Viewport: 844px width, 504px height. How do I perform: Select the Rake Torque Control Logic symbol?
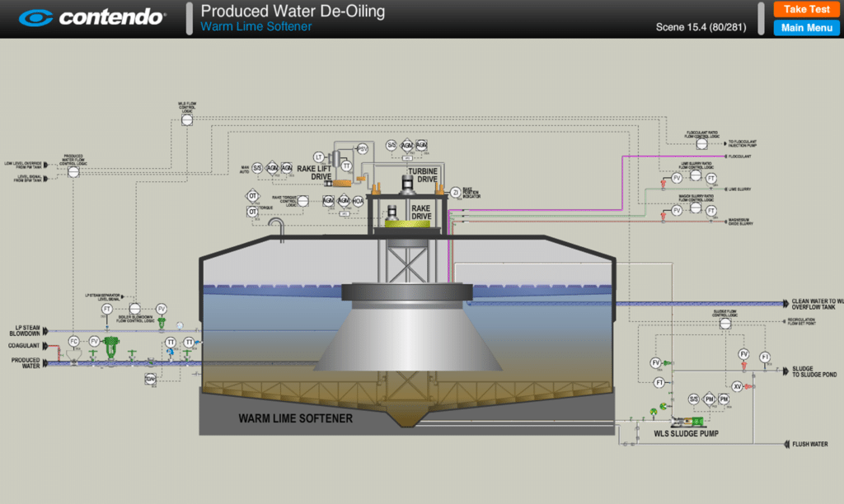(x=303, y=201)
